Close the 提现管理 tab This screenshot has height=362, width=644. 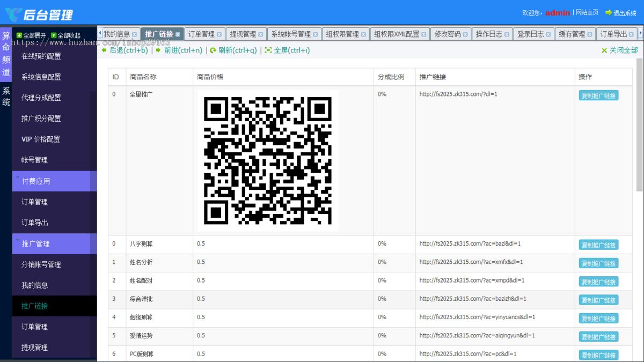pyautogui.click(x=261, y=34)
